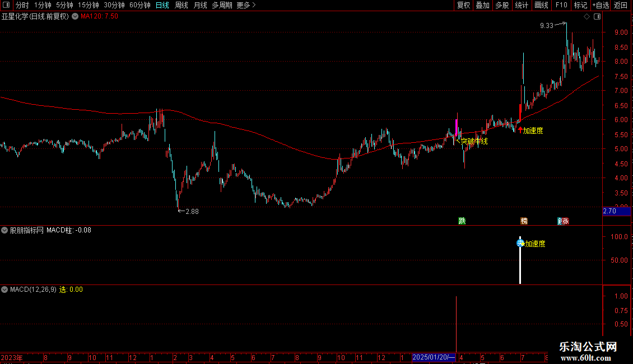Open 多股 multi-stock view
Image resolution: width=633 pixels, height=364 pixels.
(502, 5)
